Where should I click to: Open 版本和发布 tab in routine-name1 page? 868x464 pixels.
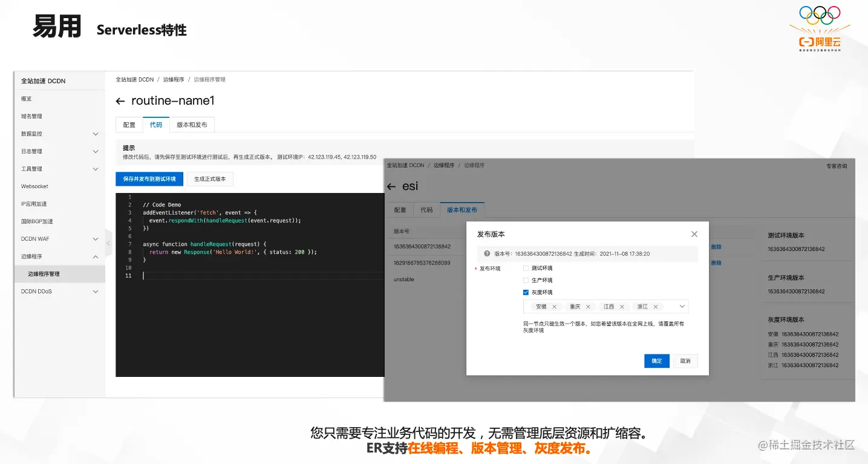pyautogui.click(x=192, y=125)
